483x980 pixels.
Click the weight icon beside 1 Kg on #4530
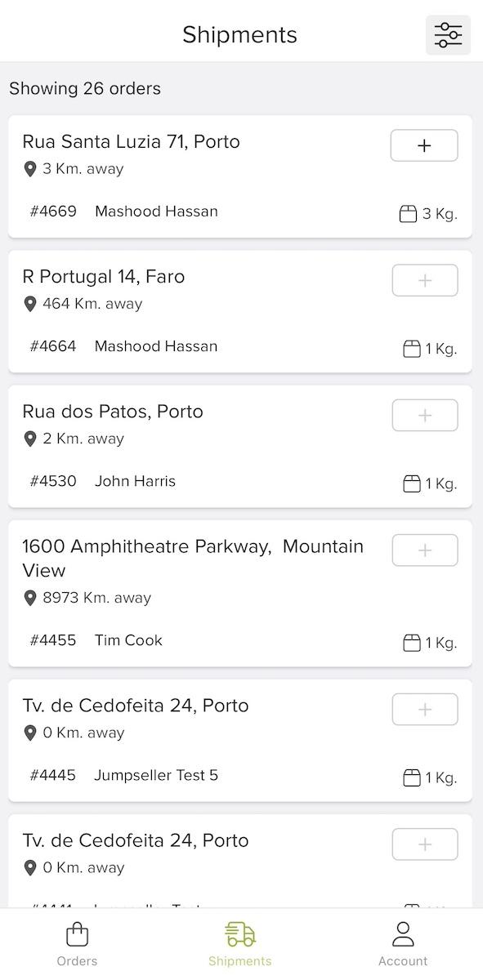(x=409, y=483)
